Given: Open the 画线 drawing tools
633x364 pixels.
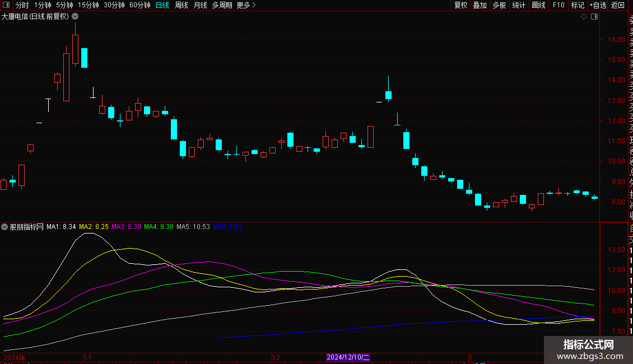Looking at the screenshot, I should coord(538,5).
